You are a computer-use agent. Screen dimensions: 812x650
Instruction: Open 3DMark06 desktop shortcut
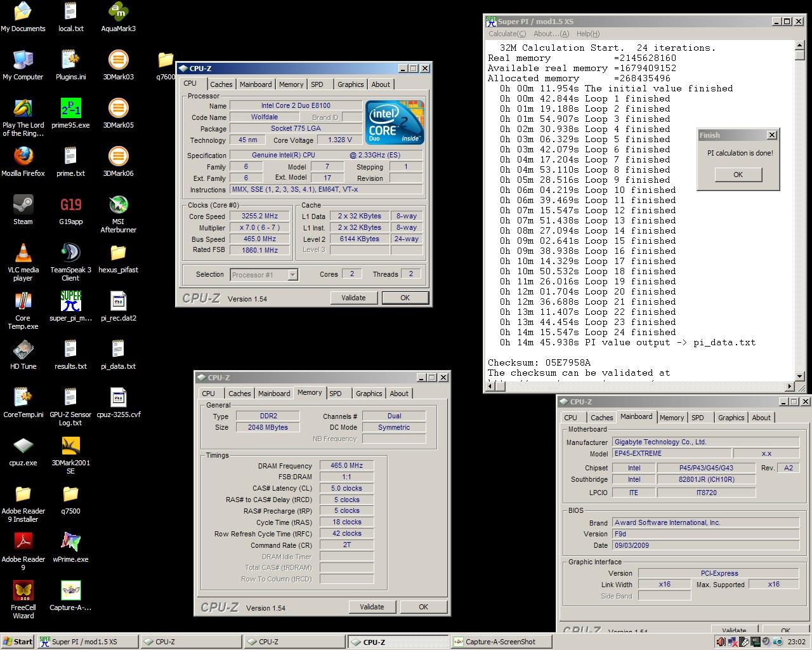[x=118, y=162]
